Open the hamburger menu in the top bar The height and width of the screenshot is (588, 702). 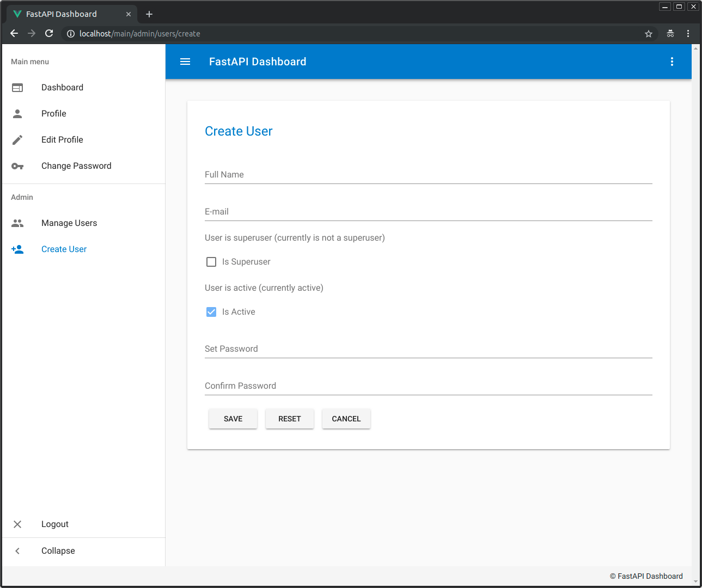[185, 62]
